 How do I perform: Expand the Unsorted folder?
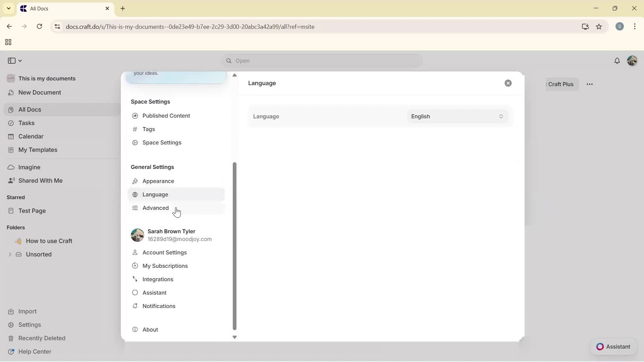pyautogui.click(x=10, y=254)
